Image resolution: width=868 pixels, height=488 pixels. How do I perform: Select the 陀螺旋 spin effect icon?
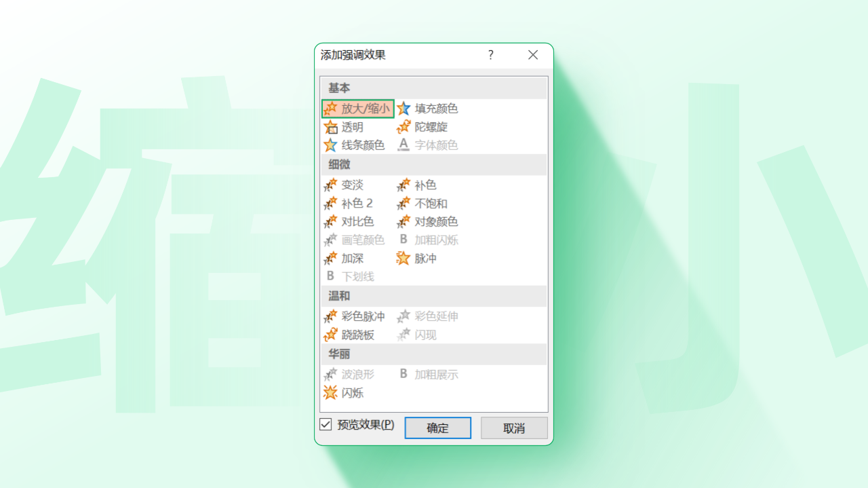pyautogui.click(x=403, y=127)
